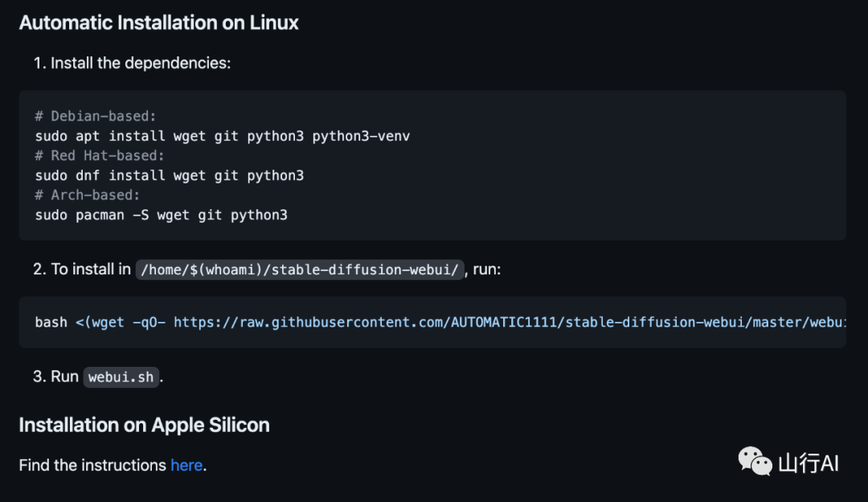Click the '# Arch-based:' comment line
868x502 pixels.
(x=88, y=195)
